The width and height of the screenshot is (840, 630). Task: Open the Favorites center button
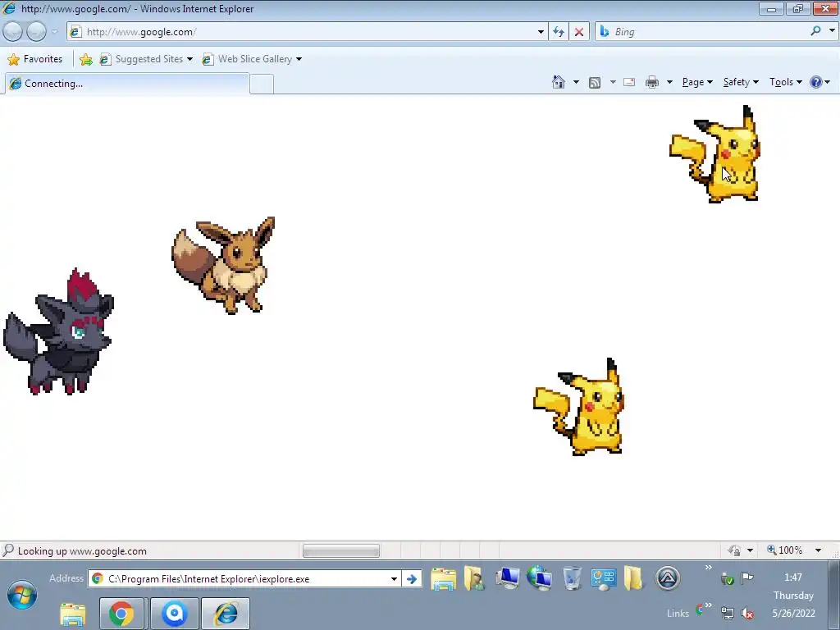[x=35, y=59]
